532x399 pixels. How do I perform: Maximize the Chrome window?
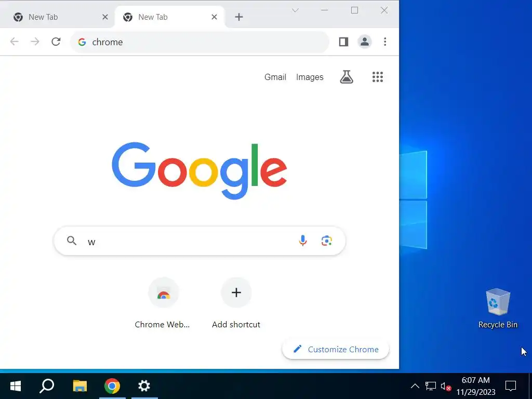pyautogui.click(x=354, y=10)
